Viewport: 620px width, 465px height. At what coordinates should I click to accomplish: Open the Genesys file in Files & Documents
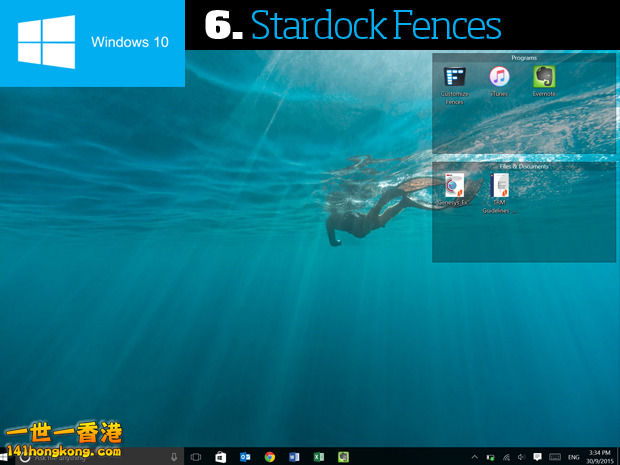[x=454, y=187]
